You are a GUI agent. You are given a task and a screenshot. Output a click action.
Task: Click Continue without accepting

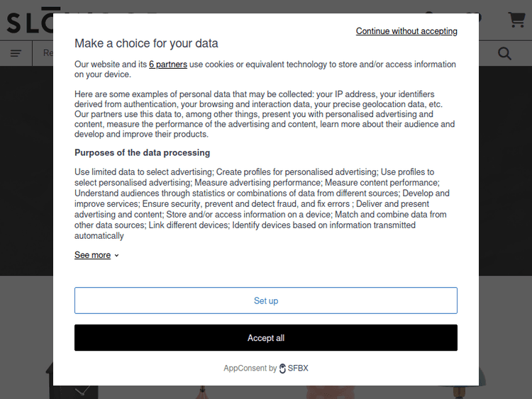[406, 31]
